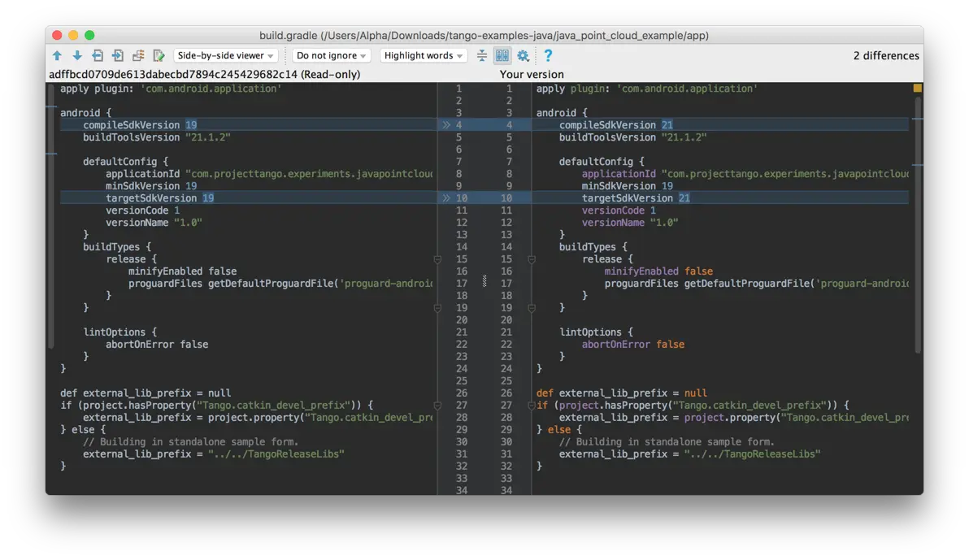
Task: Click the yellow minimize window button
Action: 73,35
